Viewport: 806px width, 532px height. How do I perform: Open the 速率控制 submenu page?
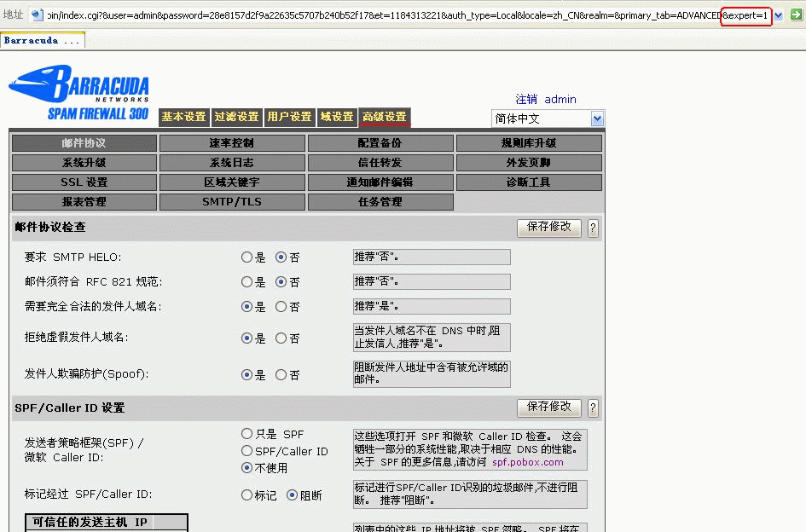pyautogui.click(x=232, y=143)
